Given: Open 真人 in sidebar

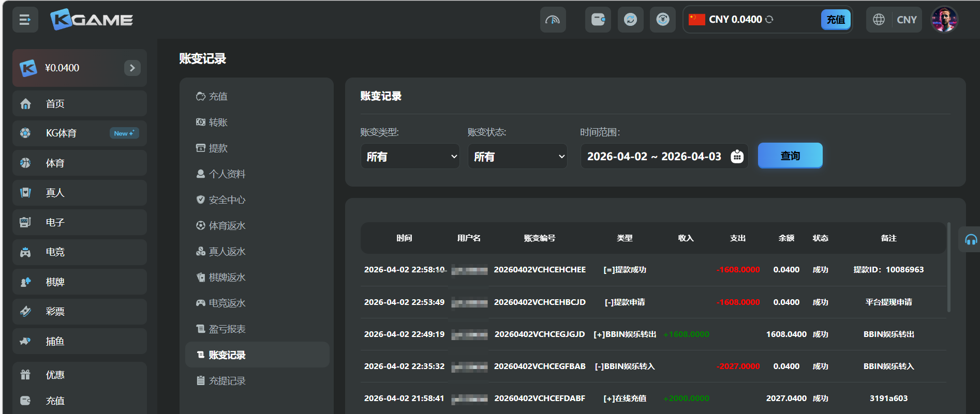Looking at the screenshot, I should click(x=80, y=193).
